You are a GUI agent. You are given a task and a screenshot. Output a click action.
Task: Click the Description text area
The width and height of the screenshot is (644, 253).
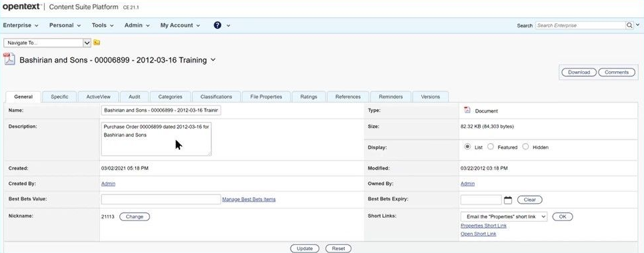[156, 139]
